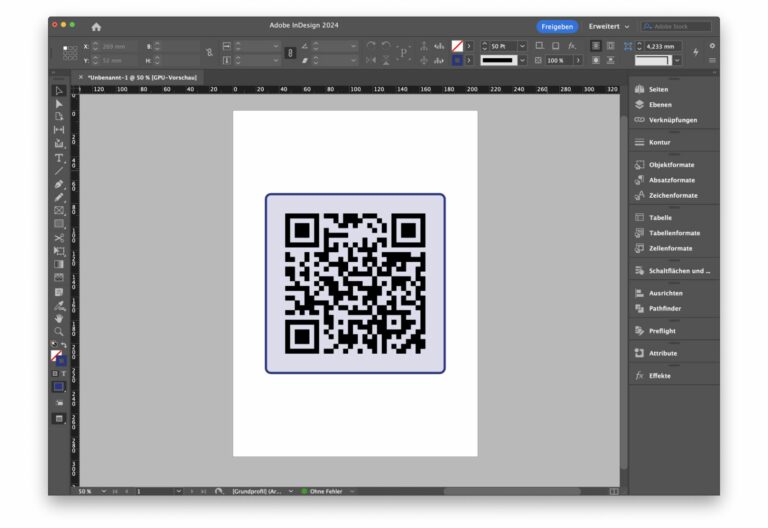Select top-left reference point
768x528 pixels.
[65, 48]
